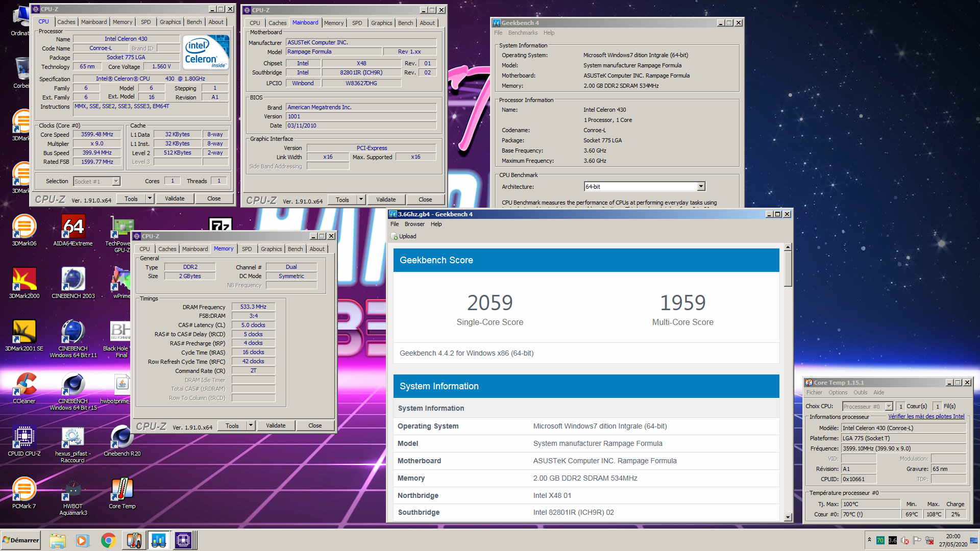This screenshot has height=551, width=980.
Task: Open the 3DMark06 desktop shortcut
Action: click(24, 231)
